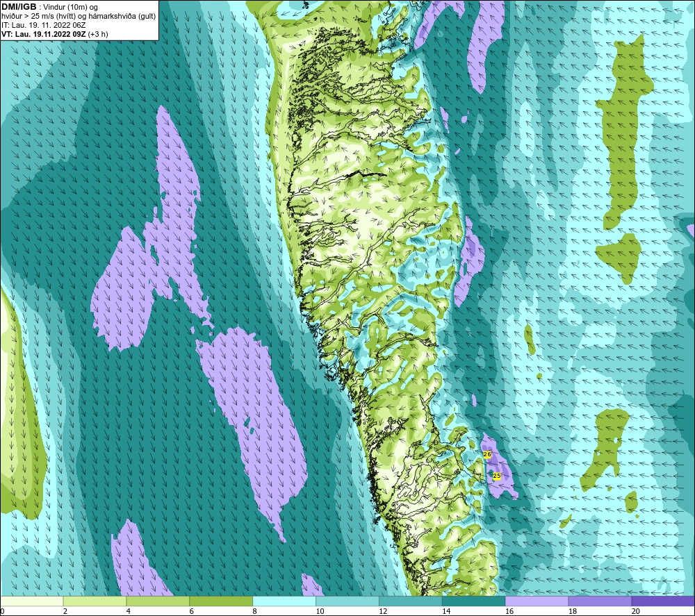Select the 10–12 m/s light teal legend swatch
Viewport: 695px width, 616px height.
[347, 601]
